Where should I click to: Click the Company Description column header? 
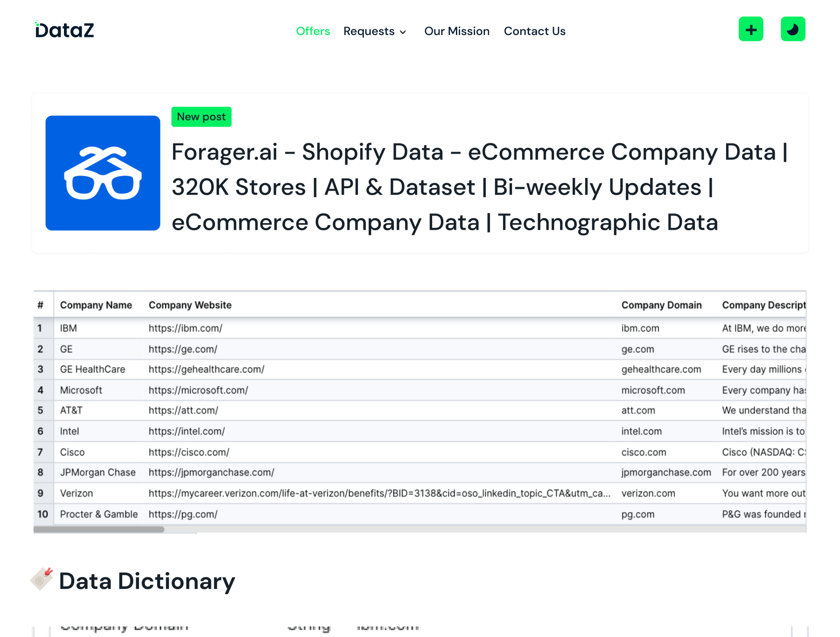pyautogui.click(x=764, y=305)
